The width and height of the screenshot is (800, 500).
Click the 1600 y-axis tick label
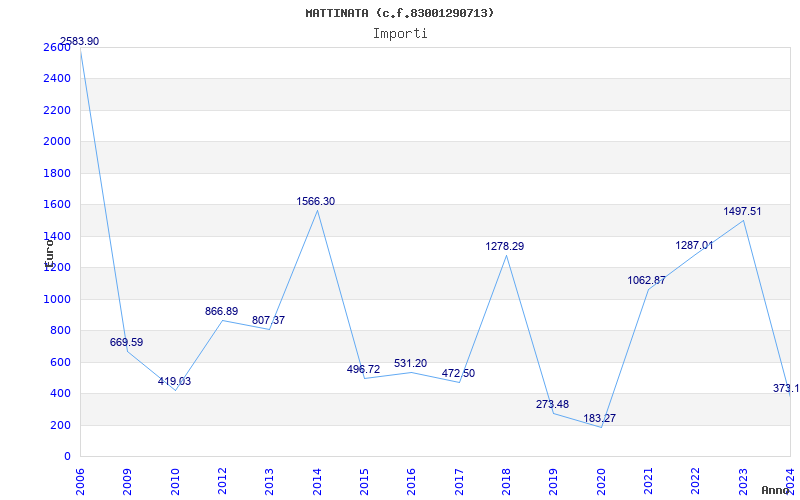[57, 205]
